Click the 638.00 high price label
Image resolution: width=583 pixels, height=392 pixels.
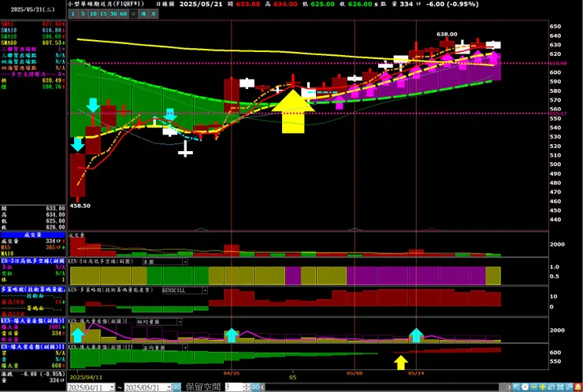tap(447, 34)
